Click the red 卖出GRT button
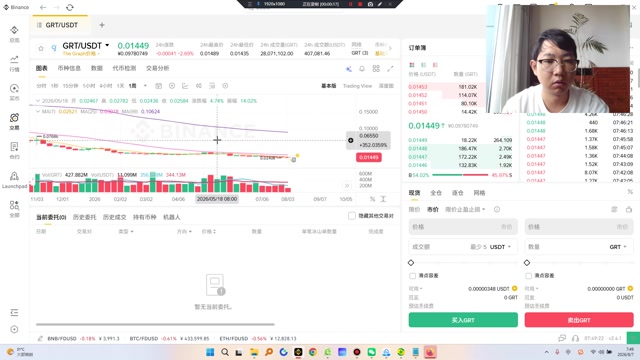Screen dimensions: 640x360 pos(579,320)
